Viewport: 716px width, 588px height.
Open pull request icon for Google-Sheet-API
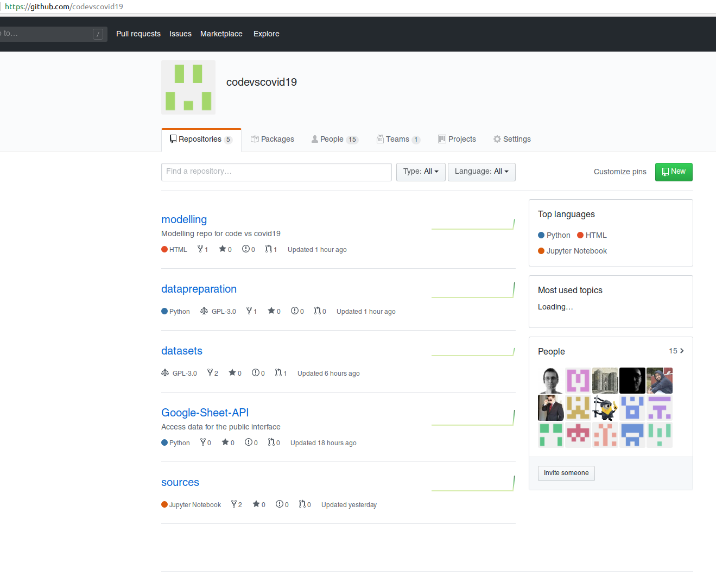pos(271,442)
